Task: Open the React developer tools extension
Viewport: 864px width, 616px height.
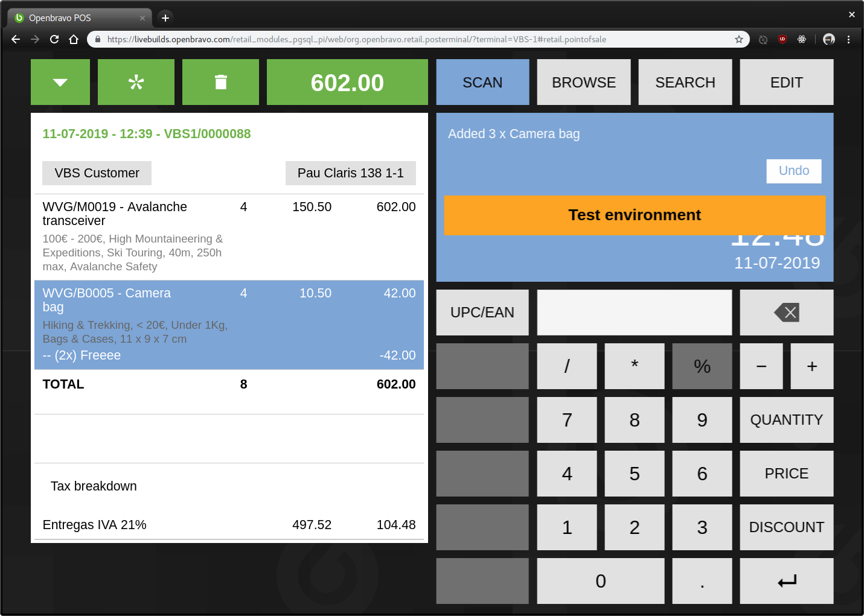Action: 802,39
